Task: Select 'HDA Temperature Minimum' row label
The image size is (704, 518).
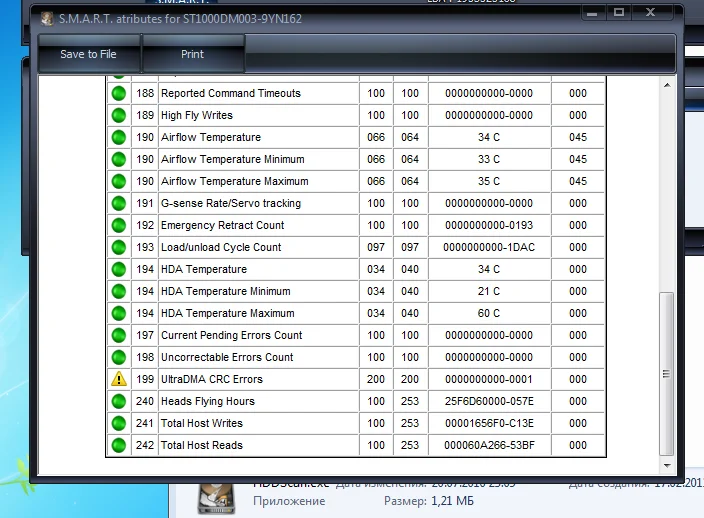Action: coord(225,291)
